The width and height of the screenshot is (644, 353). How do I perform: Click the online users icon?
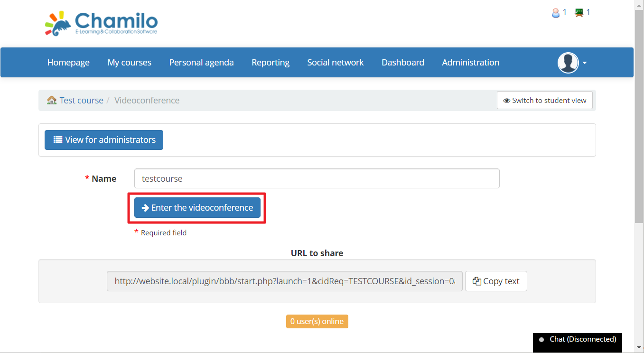pyautogui.click(x=556, y=13)
